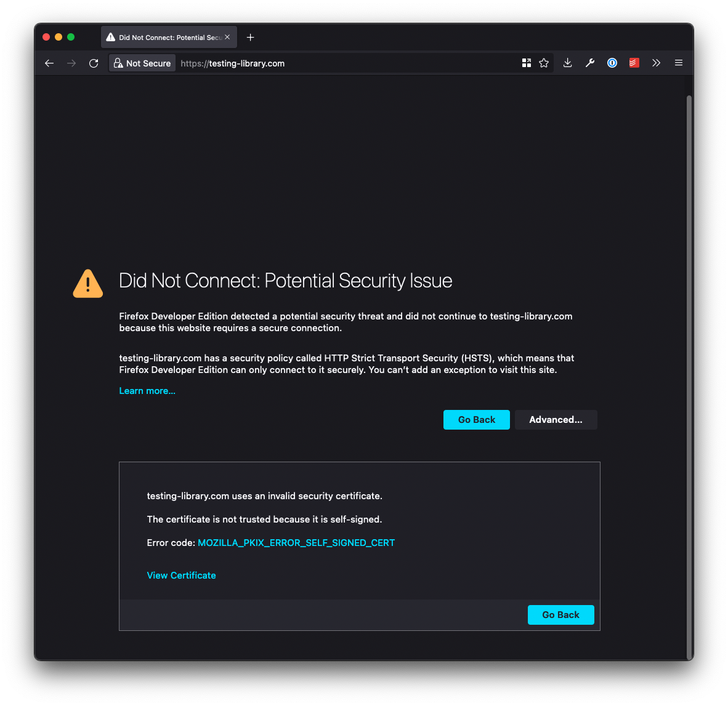Toggle the Not Secure indicator
This screenshot has width=728, height=706.
142,63
